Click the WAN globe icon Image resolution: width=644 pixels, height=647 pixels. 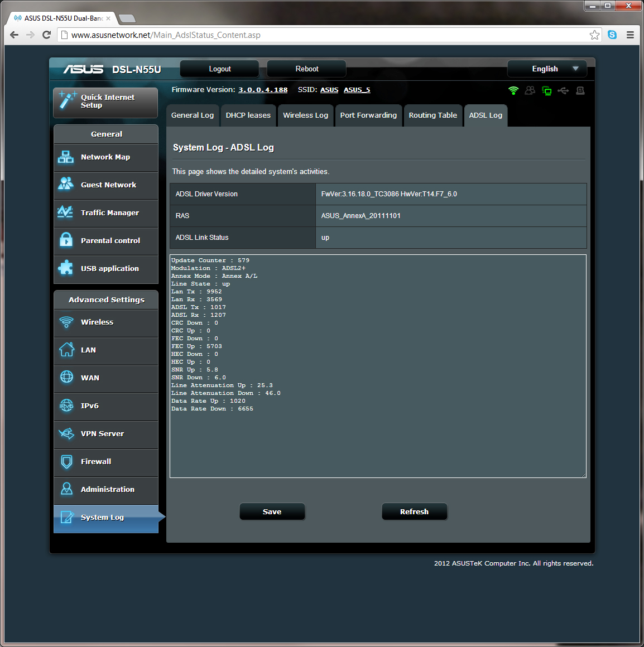click(66, 377)
